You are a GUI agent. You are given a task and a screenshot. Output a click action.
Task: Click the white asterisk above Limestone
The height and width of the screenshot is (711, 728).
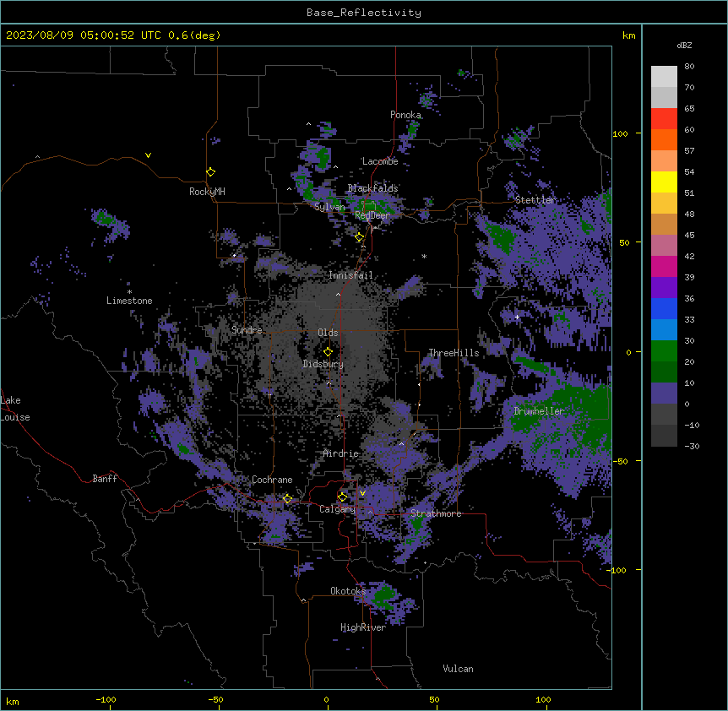click(129, 292)
